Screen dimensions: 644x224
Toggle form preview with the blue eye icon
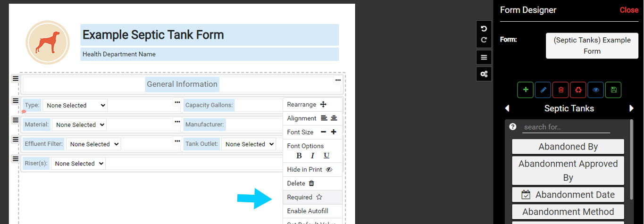pyautogui.click(x=596, y=90)
